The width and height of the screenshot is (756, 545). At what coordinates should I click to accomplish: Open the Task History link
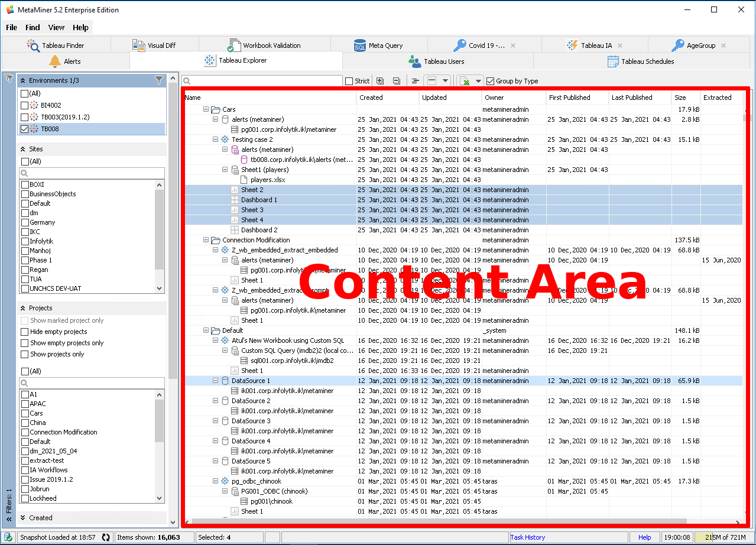pyautogui.click(x=527, y=537)
